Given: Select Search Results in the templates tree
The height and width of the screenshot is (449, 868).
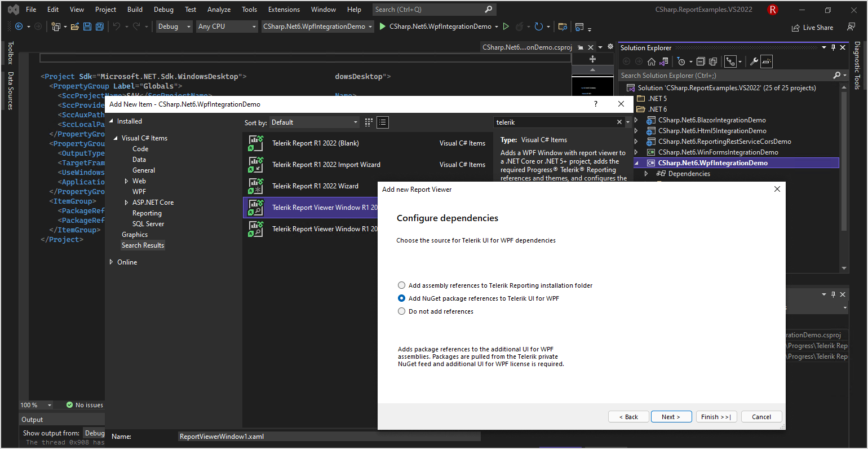Looking at the screenshot, I should click(143, 245).
